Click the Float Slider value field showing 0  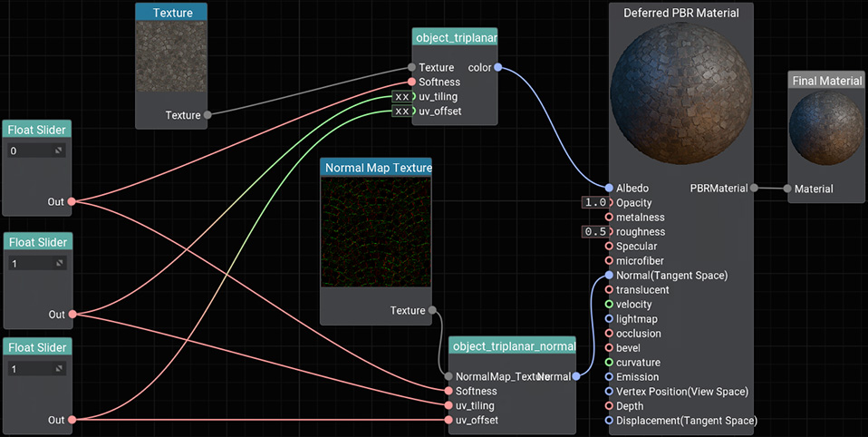(x=36, y=151)
